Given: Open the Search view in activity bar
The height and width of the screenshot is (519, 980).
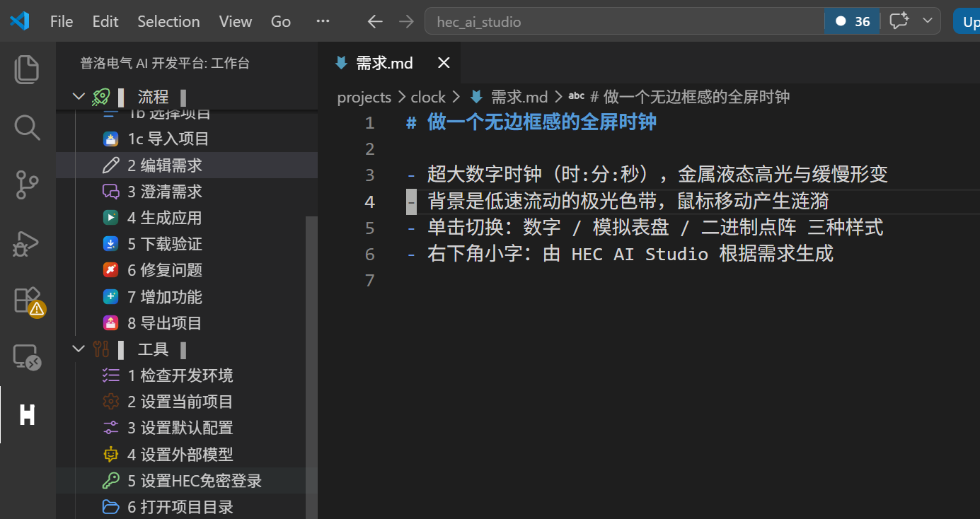Looking at the screenshot, I should click(x=27, y=127).
